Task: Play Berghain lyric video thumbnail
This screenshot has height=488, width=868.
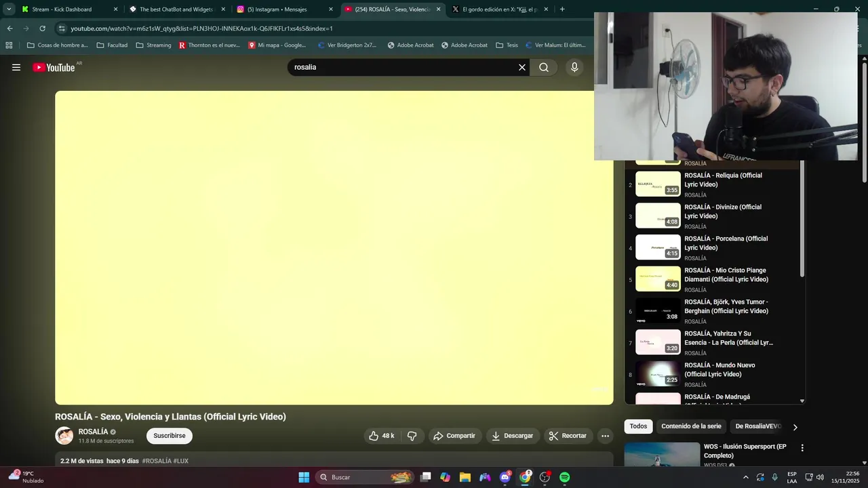Action: tap(658, 310)
